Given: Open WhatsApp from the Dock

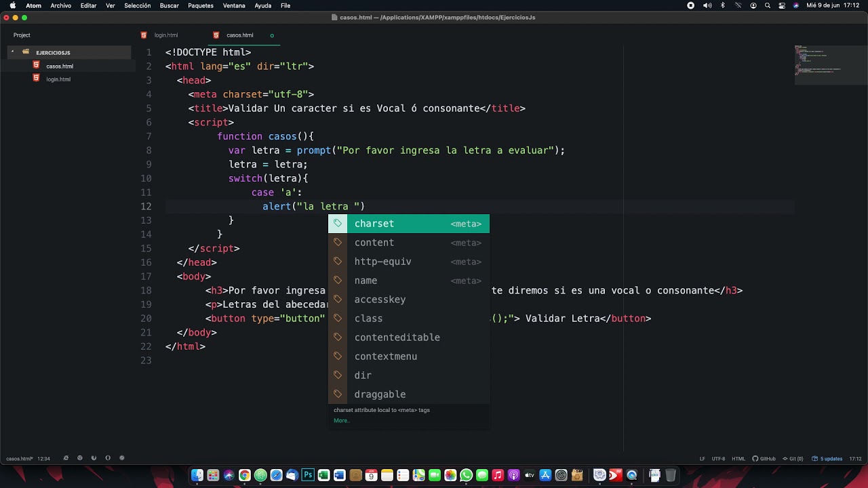Looking at the screenshot, I should click(x=466, y=476).
